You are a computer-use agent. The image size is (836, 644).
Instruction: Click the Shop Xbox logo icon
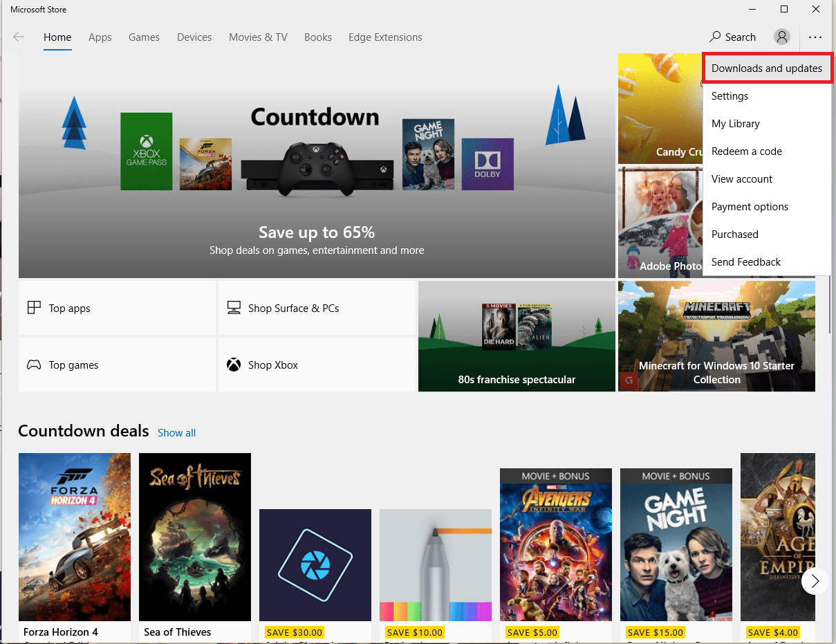click(x=234, y=365)
